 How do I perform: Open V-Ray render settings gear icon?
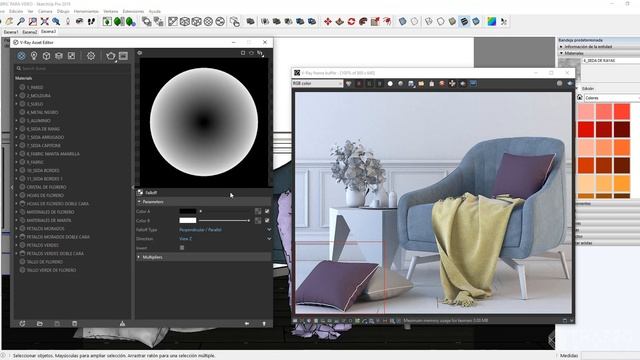click(x=91, y=56)
